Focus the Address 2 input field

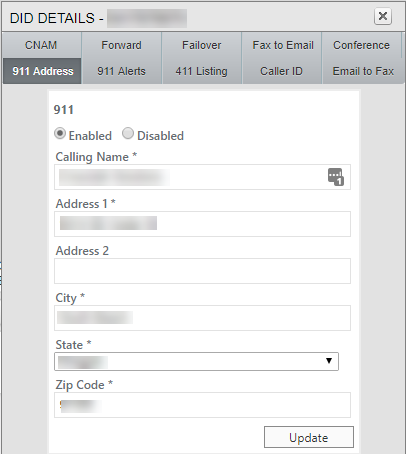(202, 271)
